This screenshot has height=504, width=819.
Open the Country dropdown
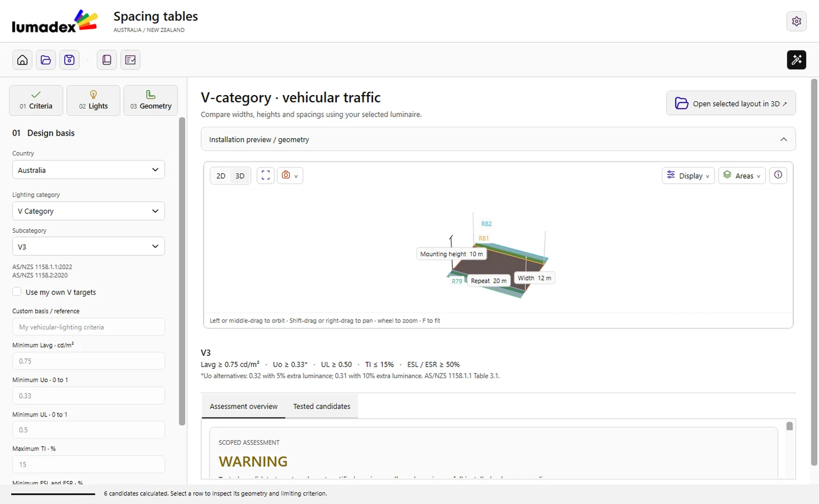89,170
